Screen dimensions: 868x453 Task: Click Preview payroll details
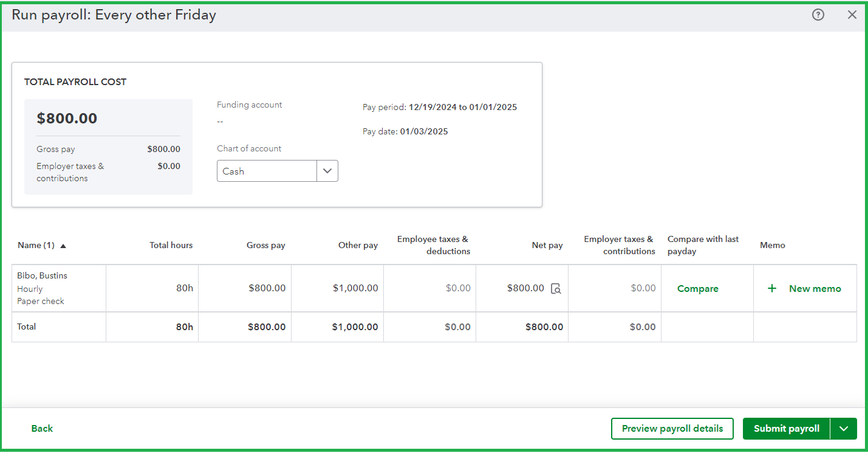pos(672,429)
